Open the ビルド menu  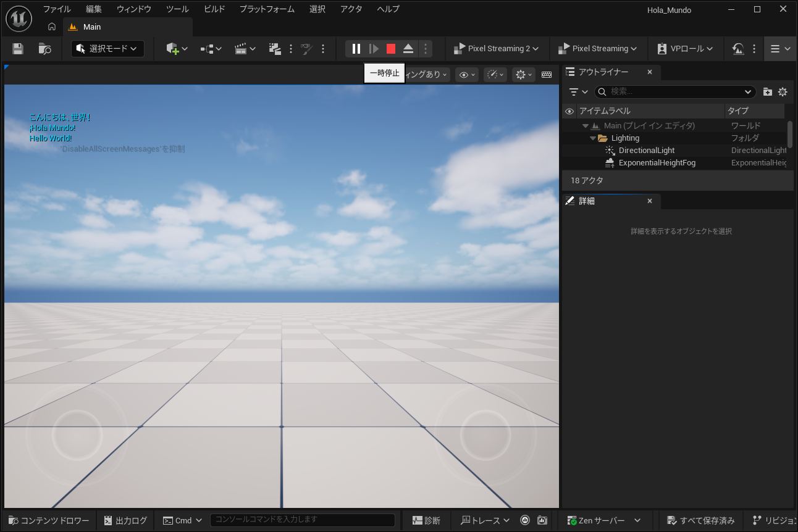[x=214, y=9]
